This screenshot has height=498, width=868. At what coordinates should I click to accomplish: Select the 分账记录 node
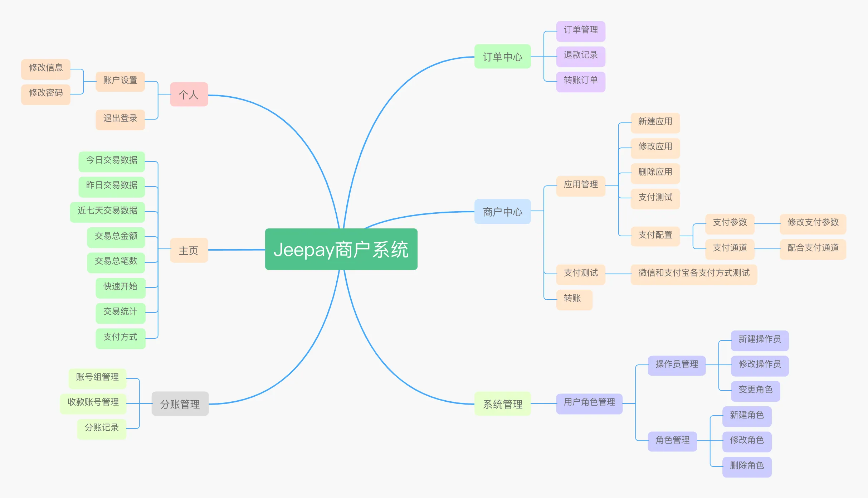(x=102, y=429)
